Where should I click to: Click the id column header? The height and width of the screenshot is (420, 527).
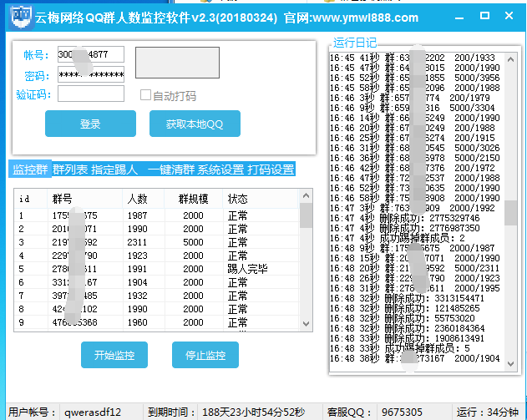(x=31, y=199)
